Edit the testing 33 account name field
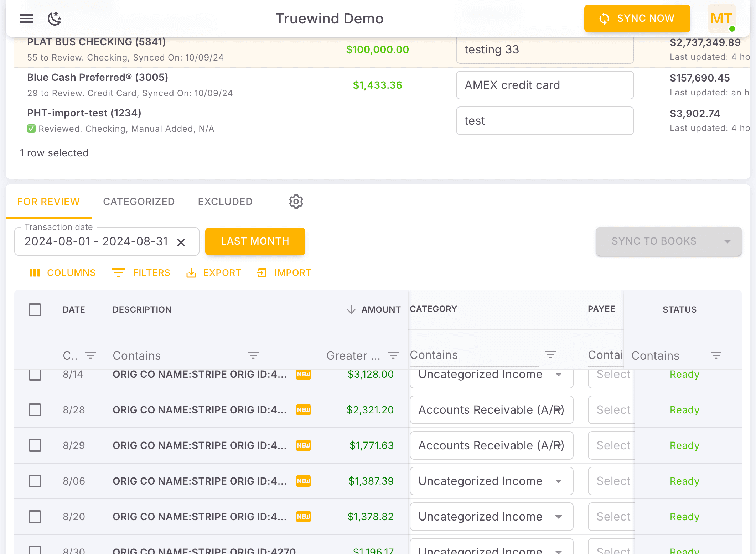The image size is (756, 554). click(544, 50)
